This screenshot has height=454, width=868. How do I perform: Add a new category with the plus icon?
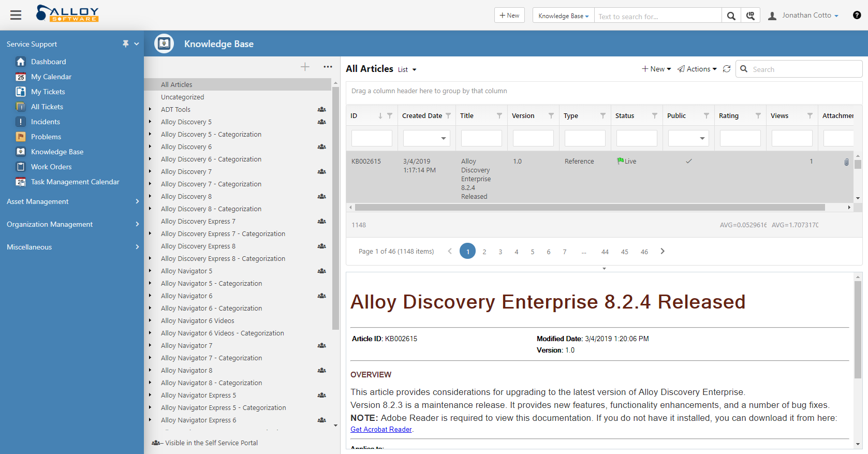coord(305,67)
